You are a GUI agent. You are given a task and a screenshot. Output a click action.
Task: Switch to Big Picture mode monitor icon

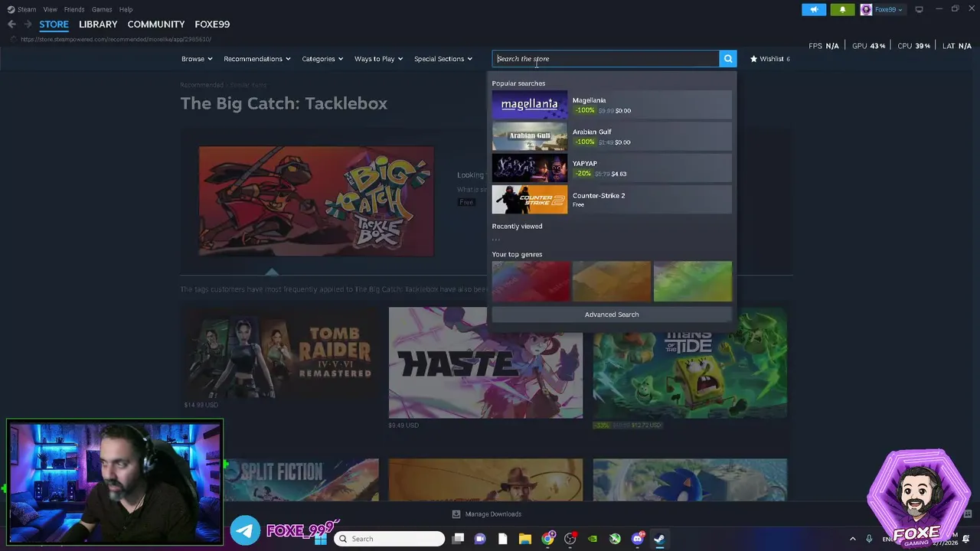(x=919, y=9)
